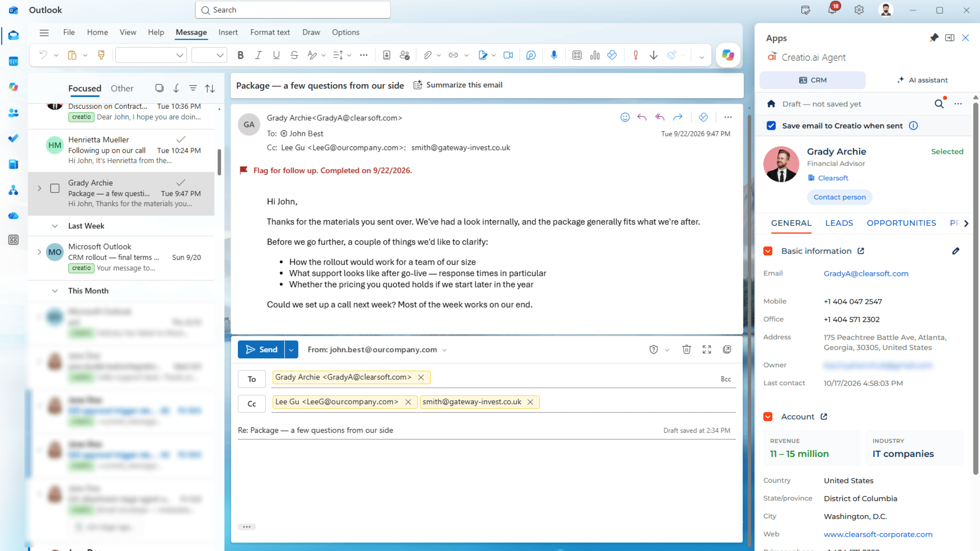
Task: Click the attach file paperclip icon
Action: coord(428,55)
